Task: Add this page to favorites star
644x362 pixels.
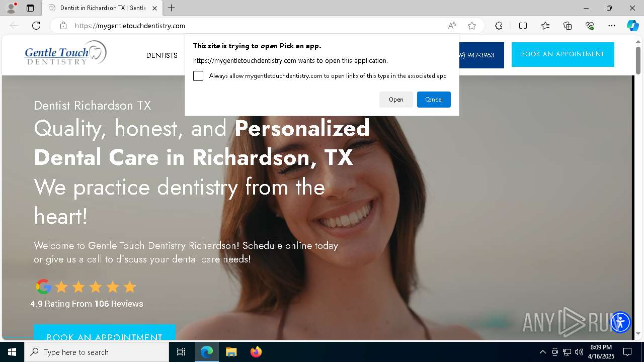Action: pyautogui.click(x=472, y=26)
